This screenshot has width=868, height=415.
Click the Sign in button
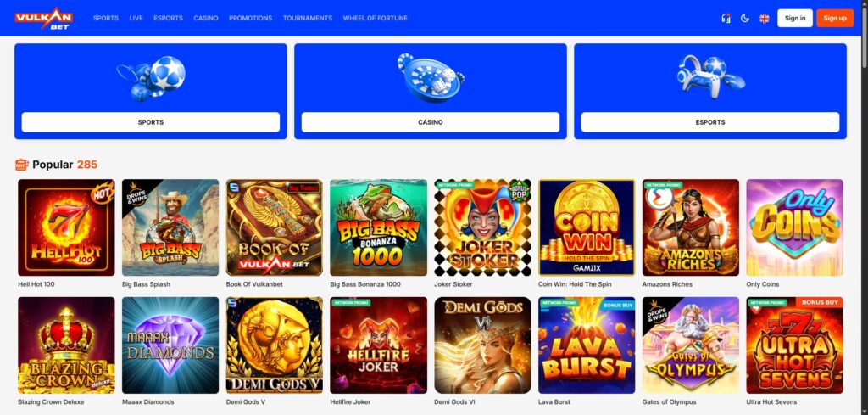coord(795,19)
